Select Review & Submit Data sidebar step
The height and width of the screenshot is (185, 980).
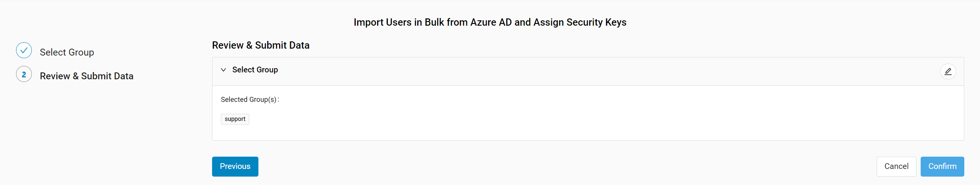[87, 76]
